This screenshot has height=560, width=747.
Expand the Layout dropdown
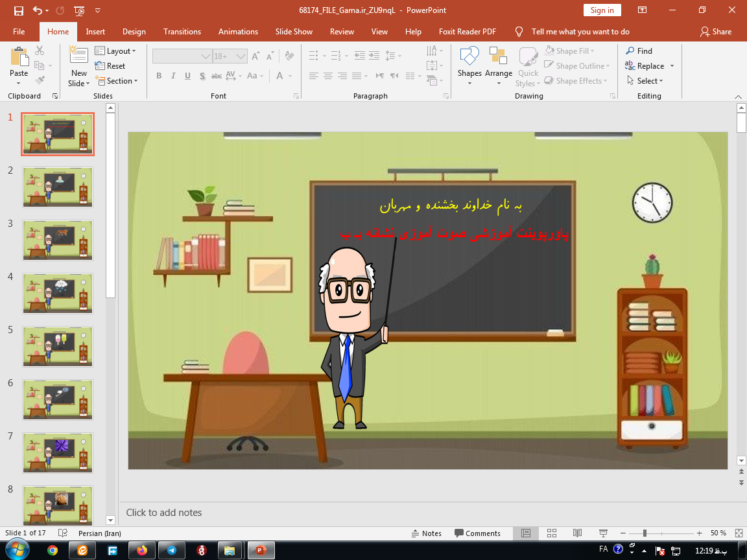coord(115,51)
